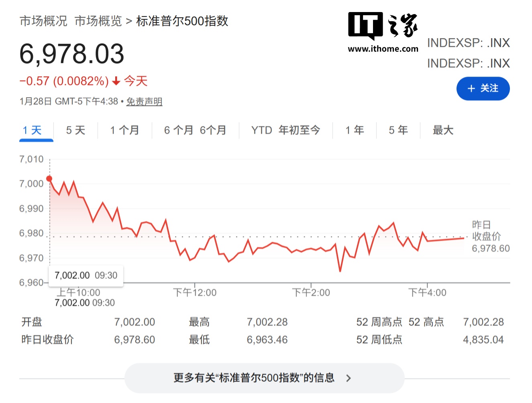Select the 最大 maximum time range

(x=442, y=130)
